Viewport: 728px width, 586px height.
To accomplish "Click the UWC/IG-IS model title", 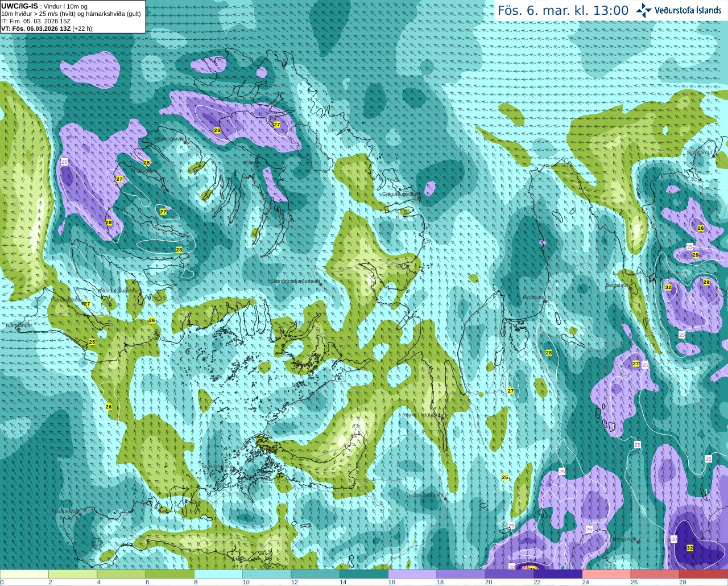I will (x=20, y=6).
